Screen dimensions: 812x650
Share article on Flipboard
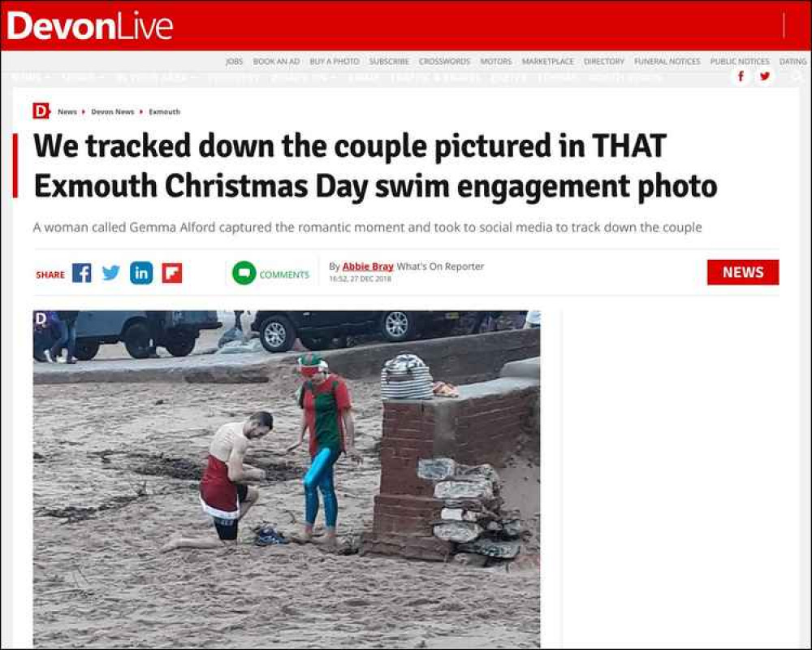coord(172,273)
